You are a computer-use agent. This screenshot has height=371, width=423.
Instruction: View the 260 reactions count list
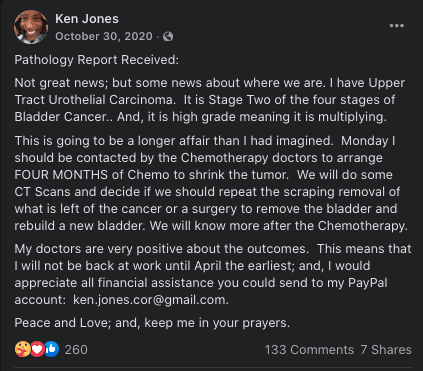click(76, 350)
